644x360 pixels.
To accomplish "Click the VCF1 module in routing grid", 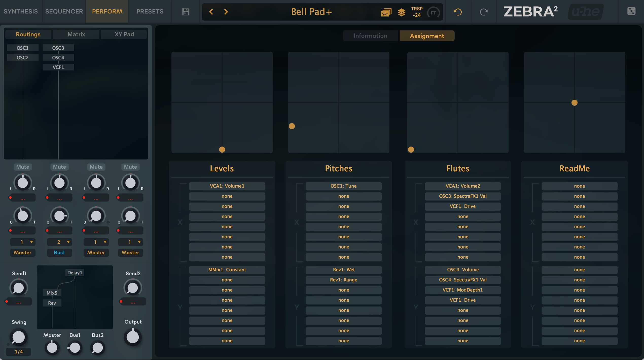I will point(58,67).
